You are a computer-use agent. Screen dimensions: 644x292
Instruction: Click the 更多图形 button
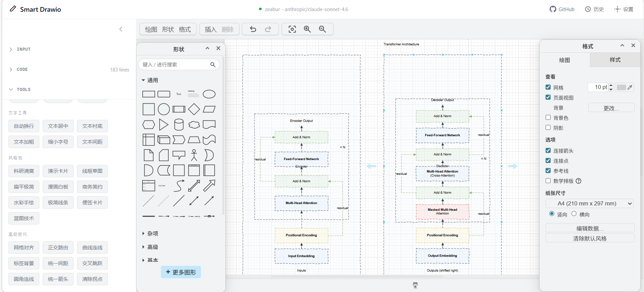[181, 272]
